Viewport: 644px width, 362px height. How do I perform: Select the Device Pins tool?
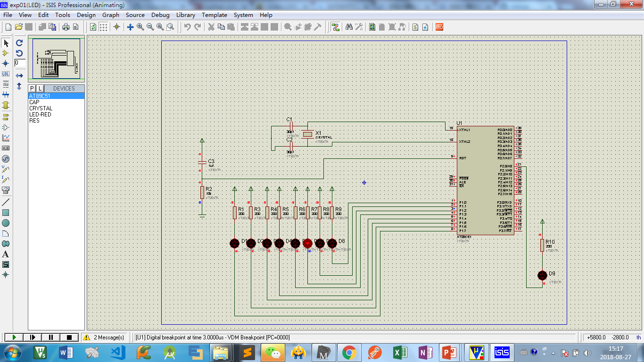coord(6,127)
